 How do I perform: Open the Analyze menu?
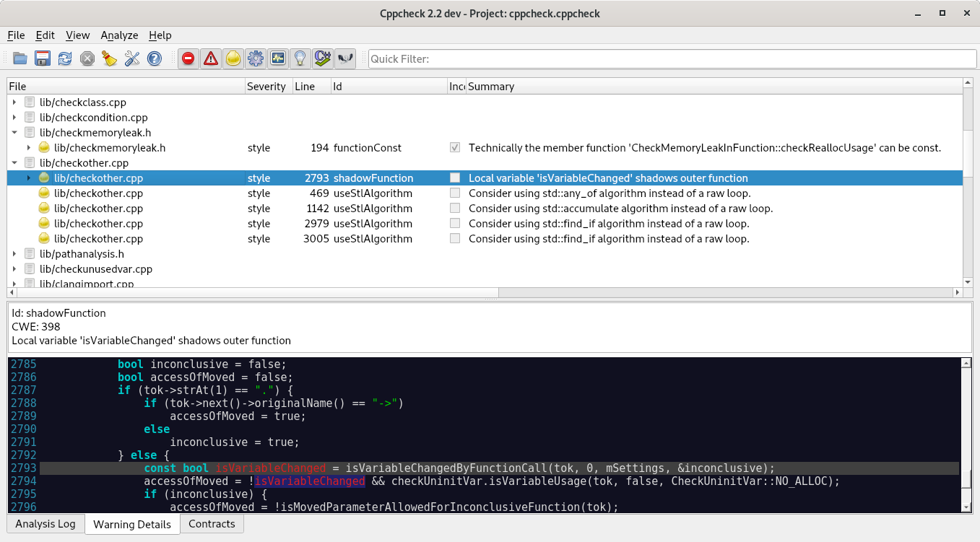pyautogui.click(x=119, y=35)
